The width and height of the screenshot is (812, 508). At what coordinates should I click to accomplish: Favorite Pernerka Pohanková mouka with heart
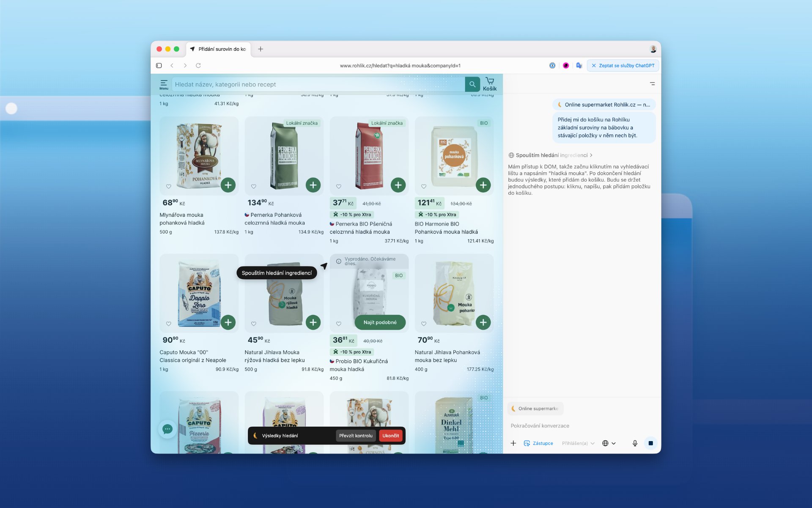254,186
